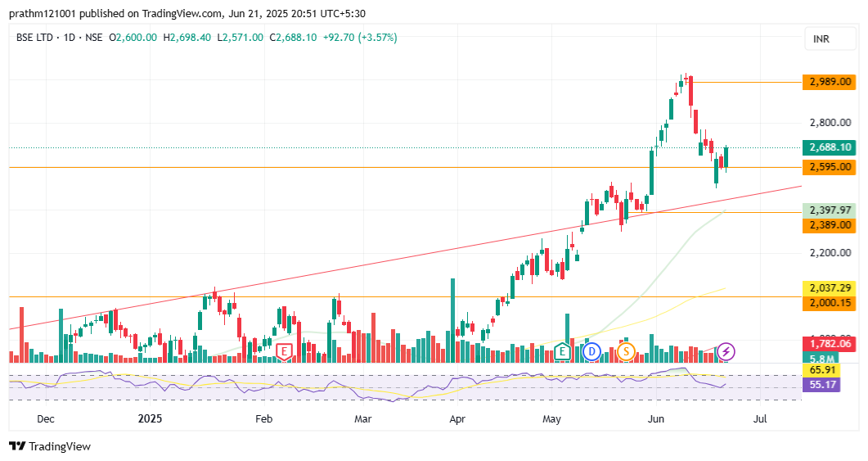This screenshot has width=868, height=461.
Task: Click the 2,989.00 orange price label
Action: pyautogui.click(x=830, y=82)
